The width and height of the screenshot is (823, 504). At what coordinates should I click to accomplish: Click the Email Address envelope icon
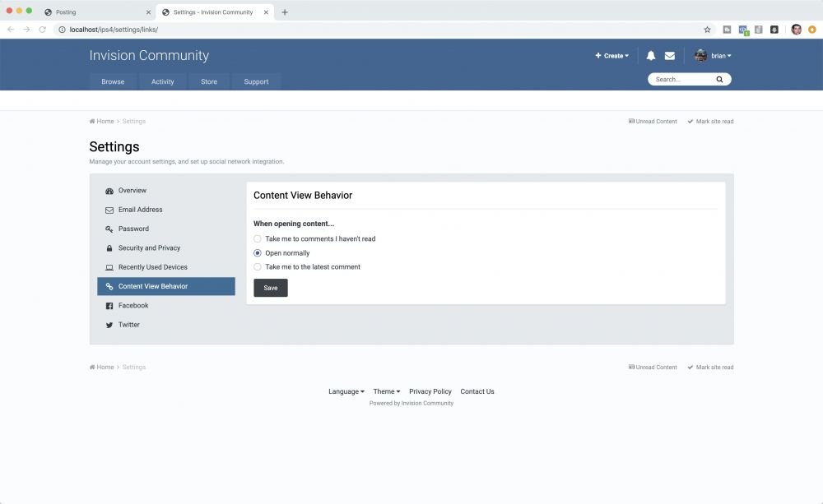pos(109,210)
